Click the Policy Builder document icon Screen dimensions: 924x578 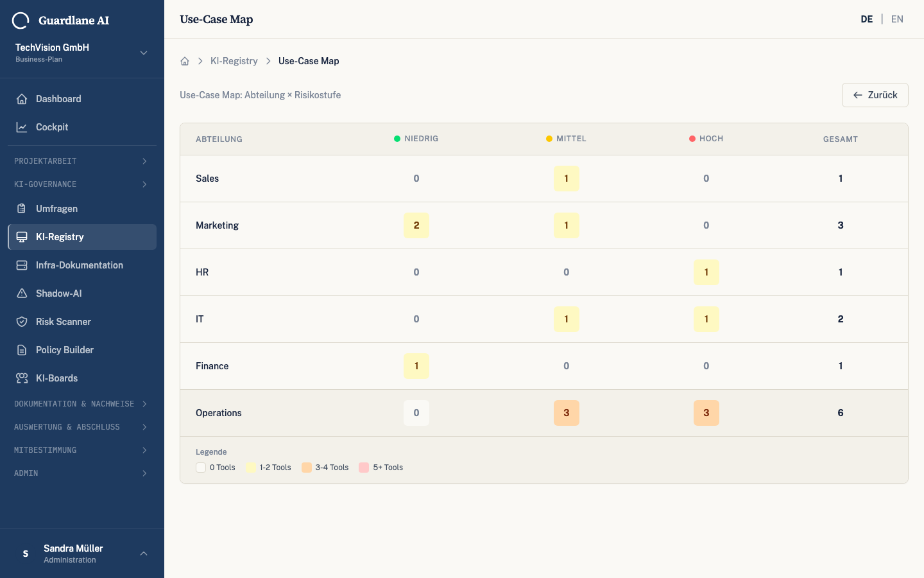tap(22, 350)
